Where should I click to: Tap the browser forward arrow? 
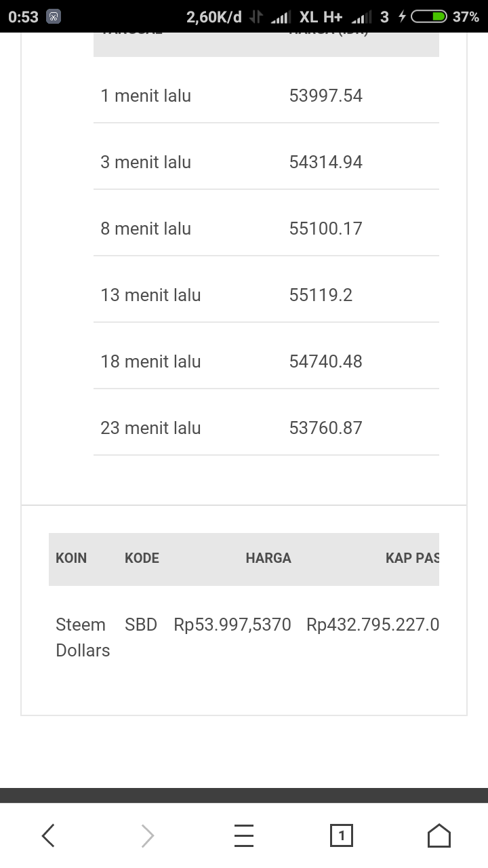tap(147, 835)
